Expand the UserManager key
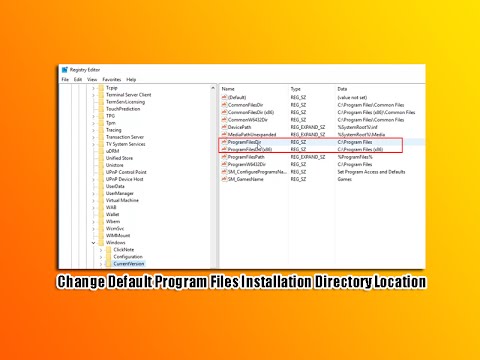Image resolution: width=480 pixels, height=360 pixels. pos(94,193)
